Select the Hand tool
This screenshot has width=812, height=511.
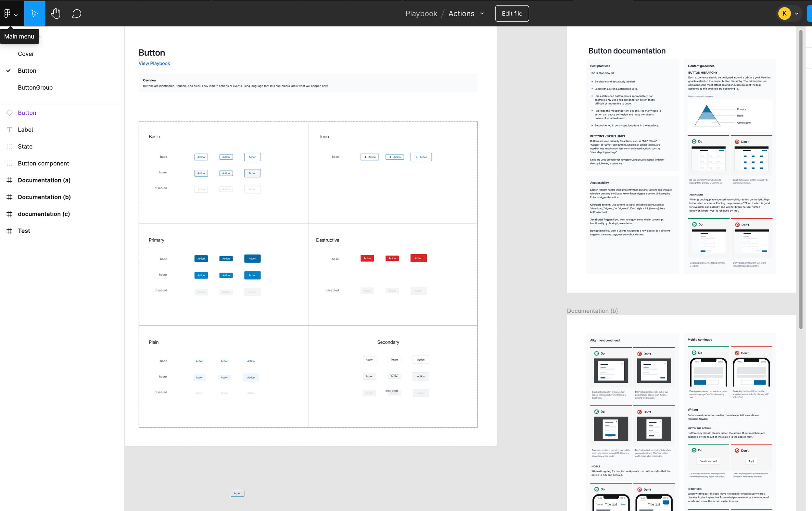[56, 14]
